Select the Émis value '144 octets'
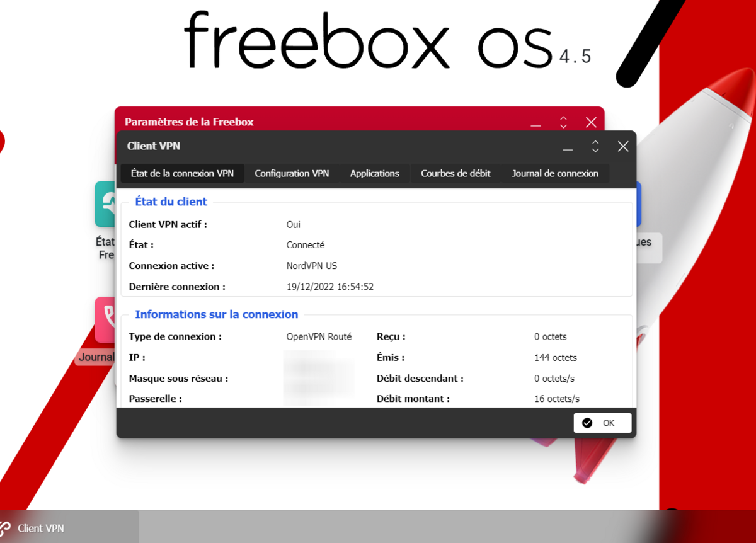Screen dimensions: 756x543 pos(556,357)
